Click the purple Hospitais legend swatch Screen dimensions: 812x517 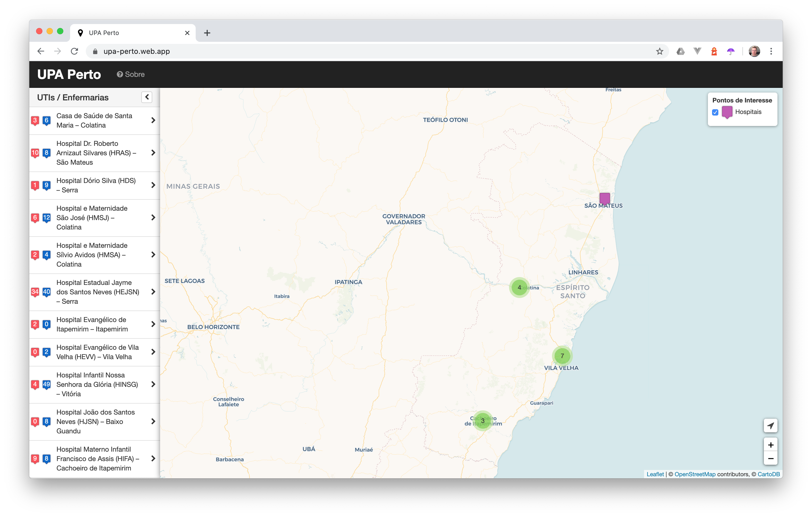pyautogui.click(x=727, y=112)
